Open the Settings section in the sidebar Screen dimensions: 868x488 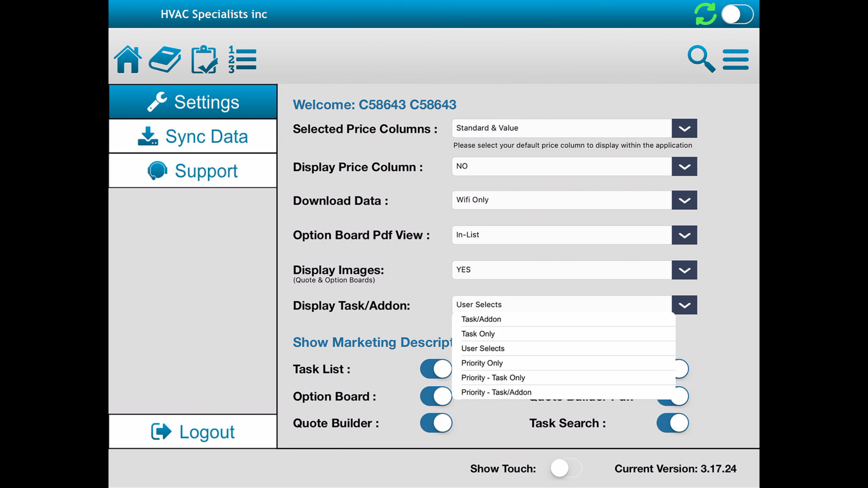193,102
